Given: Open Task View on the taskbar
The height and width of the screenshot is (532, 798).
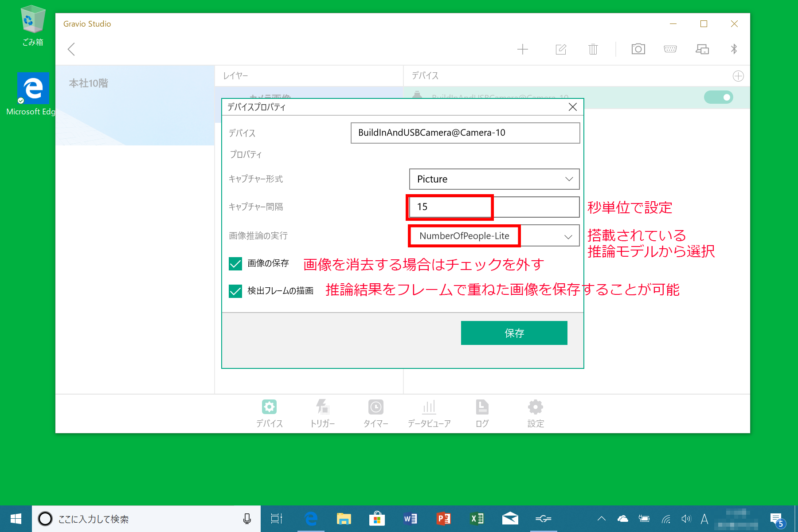Looking at the screenshot, I should coord(277,519).
